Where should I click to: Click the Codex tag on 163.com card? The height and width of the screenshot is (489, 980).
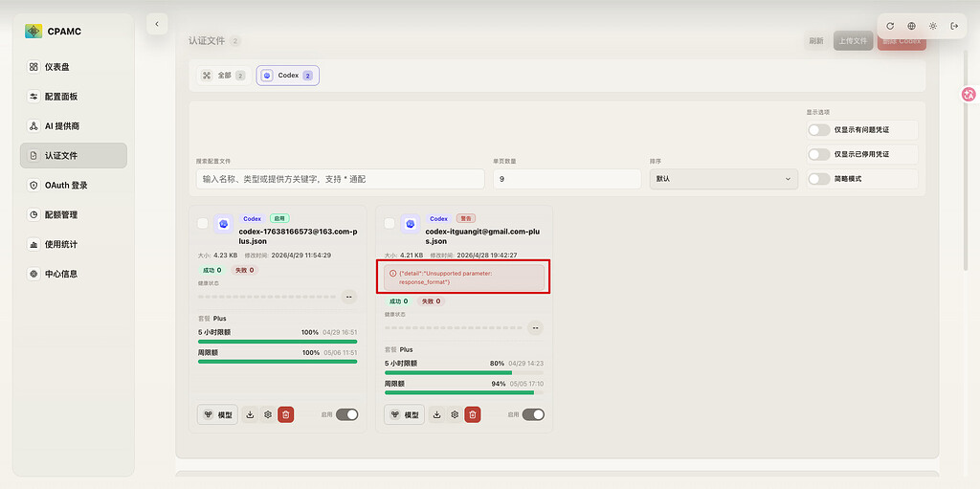click(252, 219)
